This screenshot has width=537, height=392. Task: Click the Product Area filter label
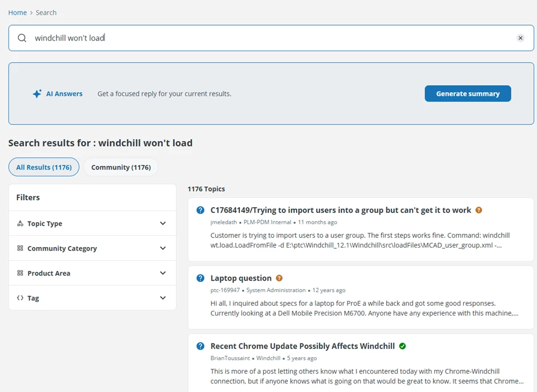[x=49, y=273]
